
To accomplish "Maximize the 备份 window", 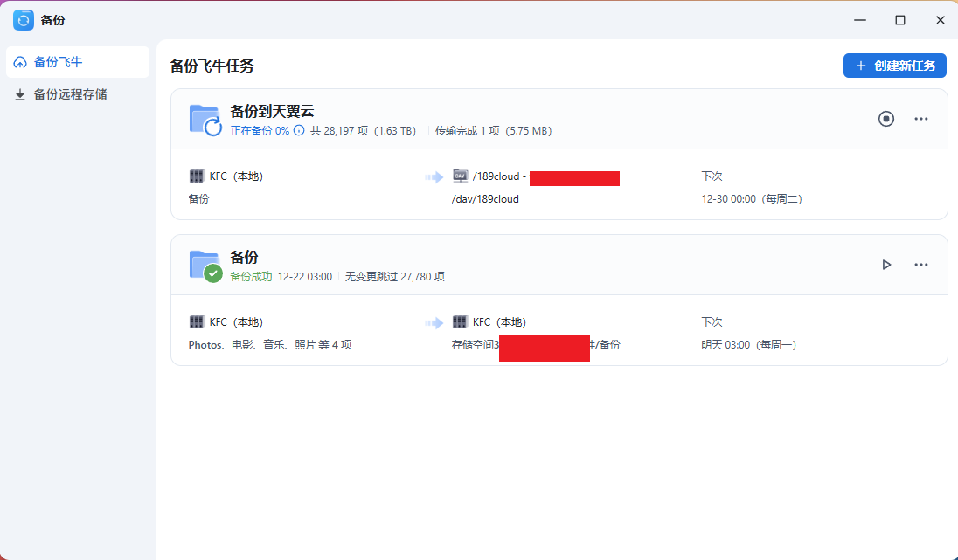I will (x=899, y=19).
